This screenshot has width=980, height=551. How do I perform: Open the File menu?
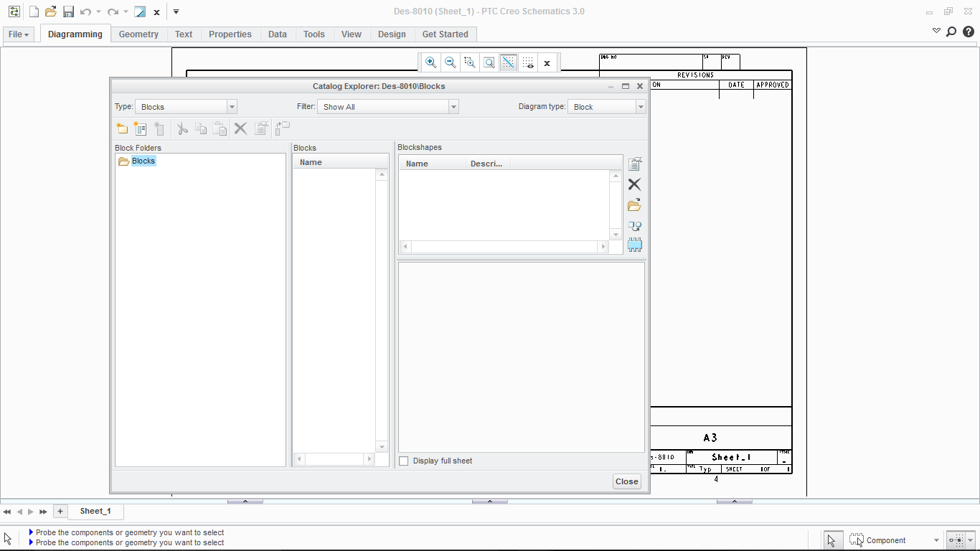point(19,34)
